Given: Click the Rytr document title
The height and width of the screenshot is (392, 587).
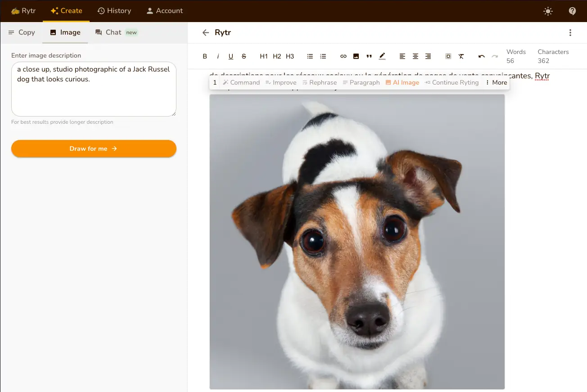Looking at the screenshot, I should 223,32.
